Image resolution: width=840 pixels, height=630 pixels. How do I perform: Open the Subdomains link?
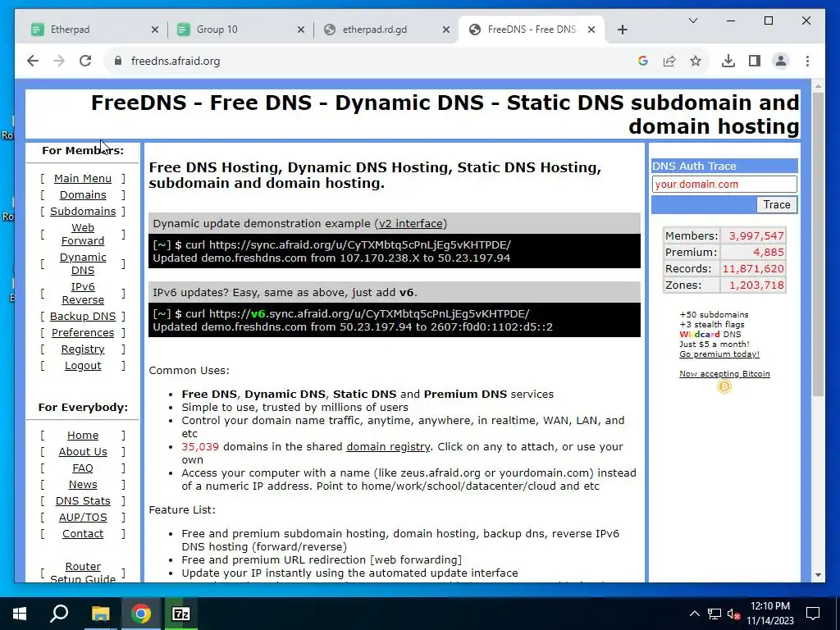[83, 212]
